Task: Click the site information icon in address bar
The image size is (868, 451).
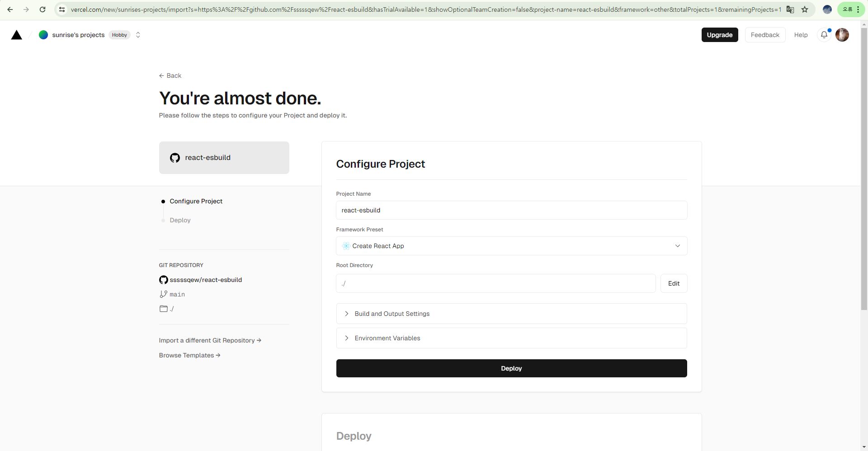Action: coord(62,9)
